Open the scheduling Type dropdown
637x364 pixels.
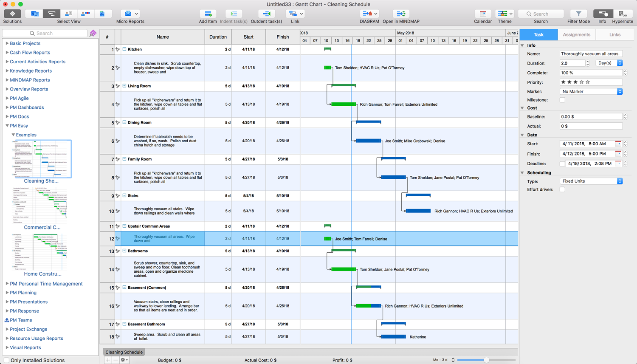click(591, 181)
